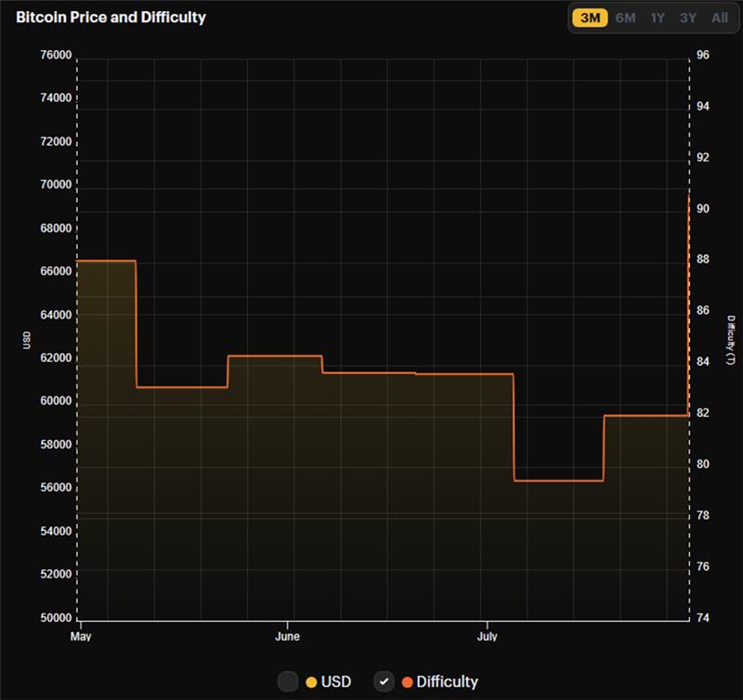Viewport: 743px width, 700px height.
Task: Click the rotated USD axis title
Action: click(x=27, y=340)
